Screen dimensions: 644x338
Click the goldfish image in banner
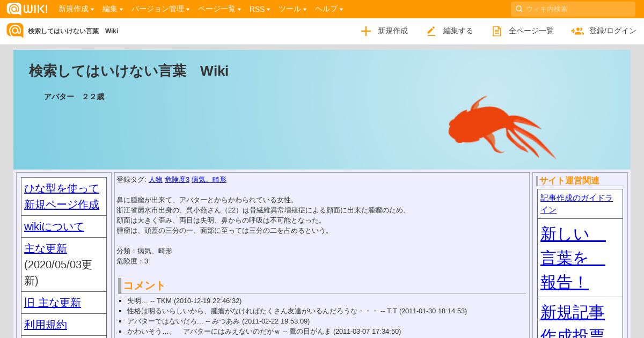pyautogui.click(x=501, y=128)
